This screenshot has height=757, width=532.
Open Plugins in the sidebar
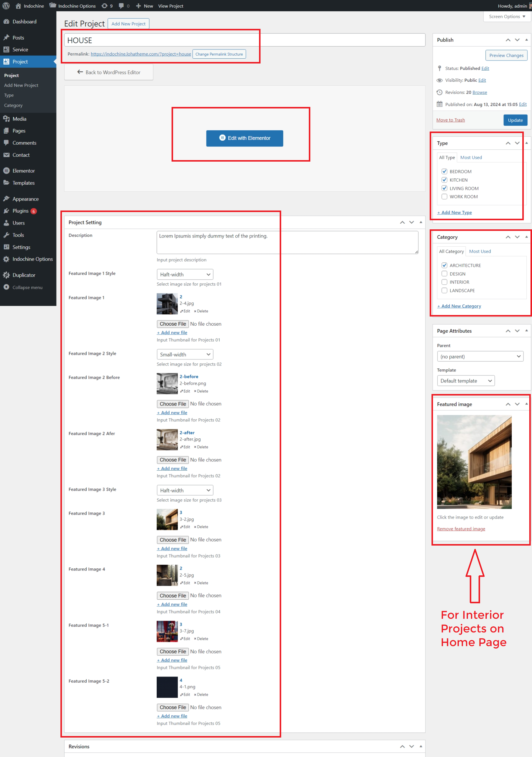click(20, 211)
